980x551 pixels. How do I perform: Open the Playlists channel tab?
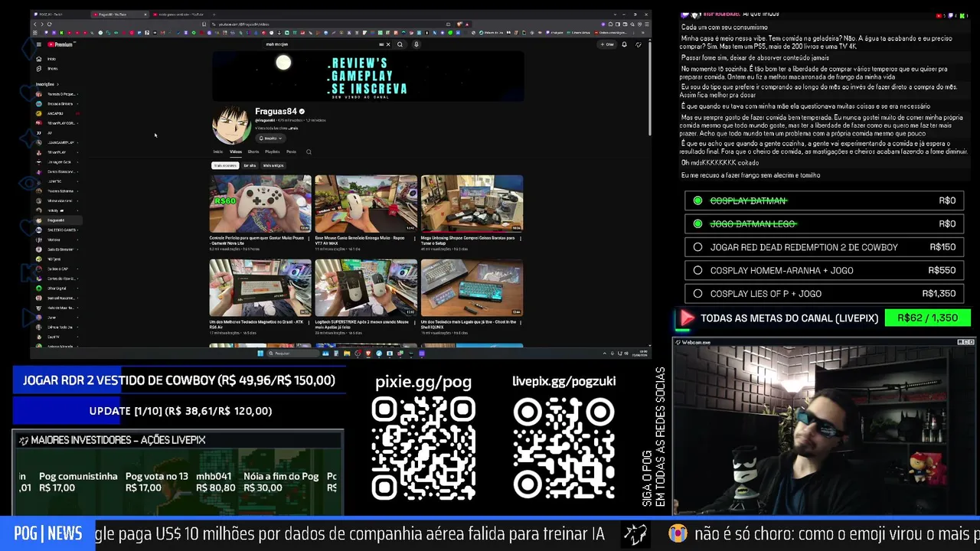[x=273, y=152]
